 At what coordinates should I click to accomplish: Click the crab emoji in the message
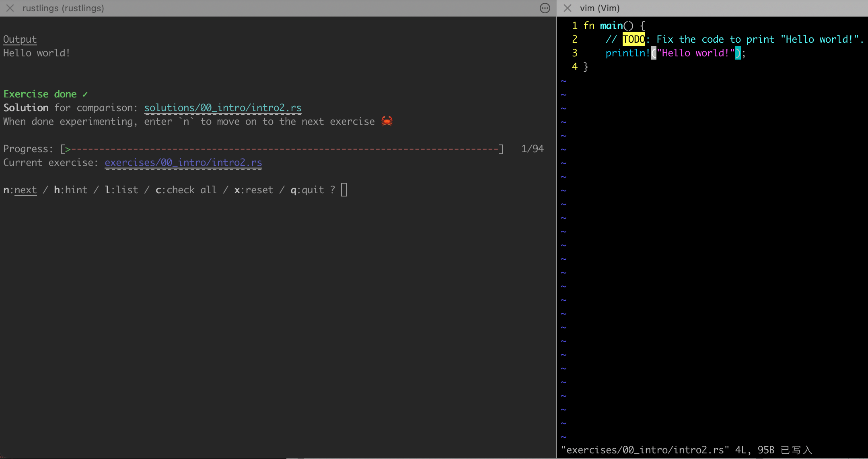[386, 121]
